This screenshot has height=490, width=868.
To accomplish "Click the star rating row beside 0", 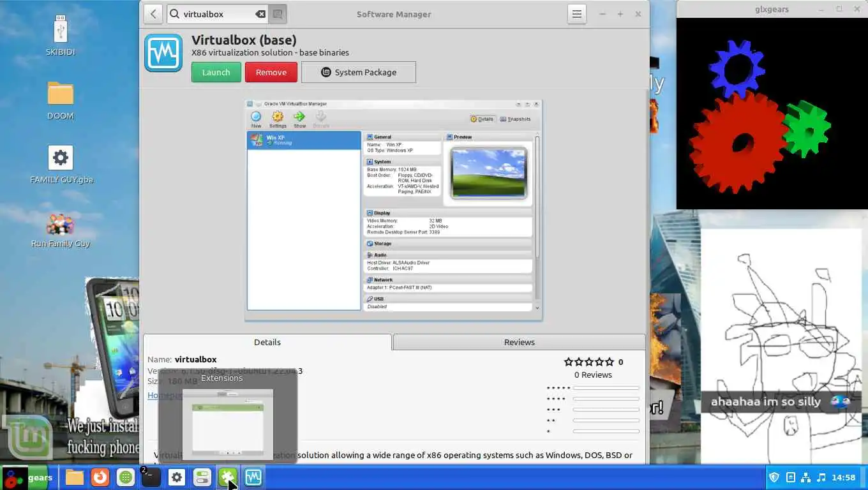I will point(588,362).
